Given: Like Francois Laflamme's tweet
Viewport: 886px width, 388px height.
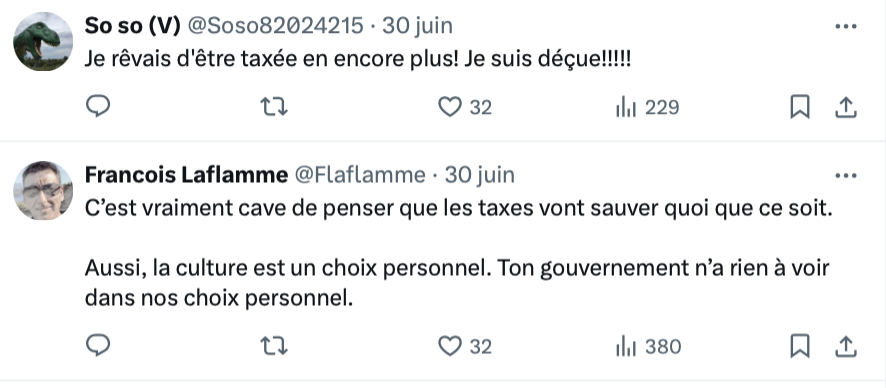Looking at the screenshot, I should point(465,346).
